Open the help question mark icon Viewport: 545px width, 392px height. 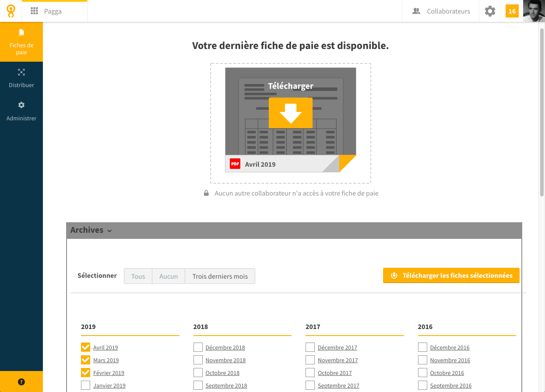pos(21,381)
